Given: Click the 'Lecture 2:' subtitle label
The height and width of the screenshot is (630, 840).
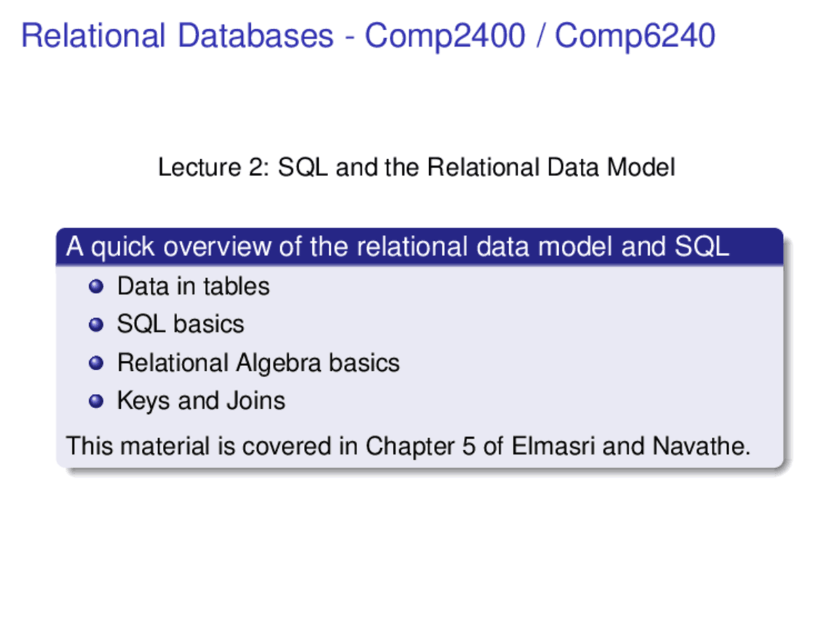Looking at the screenshot, I should pos(213,167).
